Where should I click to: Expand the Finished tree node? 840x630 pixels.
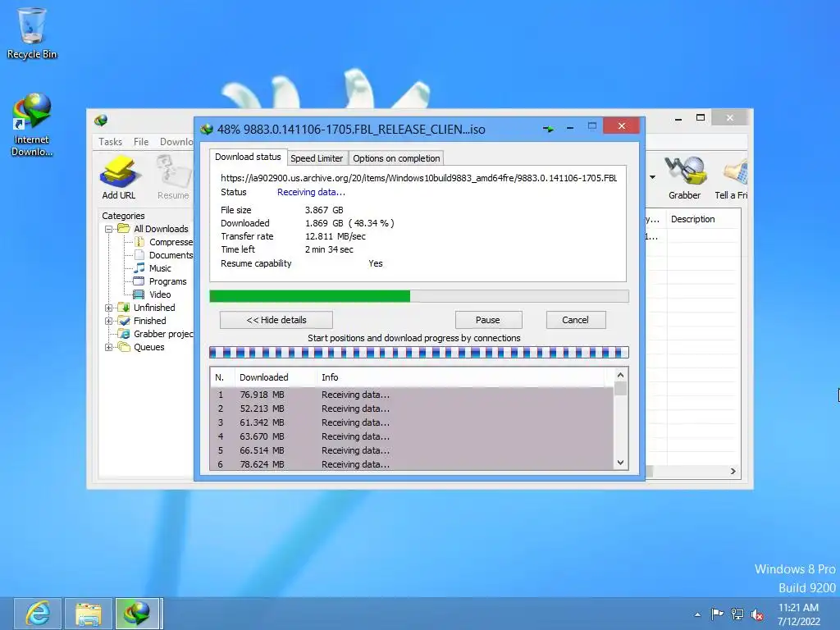pyautogui.click(x=109, y=321)
